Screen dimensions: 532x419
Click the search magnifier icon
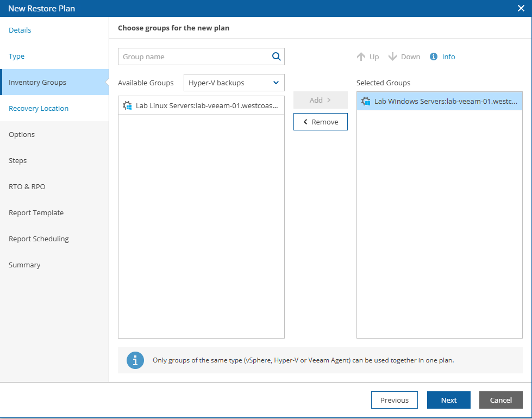pos(276,57)
